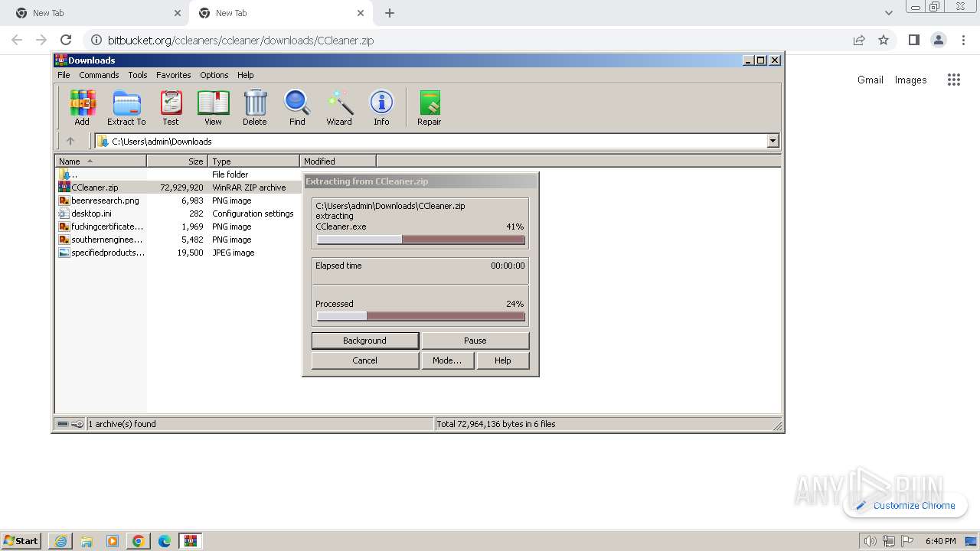Image resolution: width=980 pixels, height=551 pixels.
Task: Open the Tools menu
Action: (138, 75)
